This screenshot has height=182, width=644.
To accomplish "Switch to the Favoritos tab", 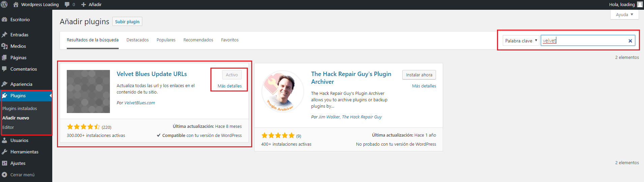I will [230, 40].
